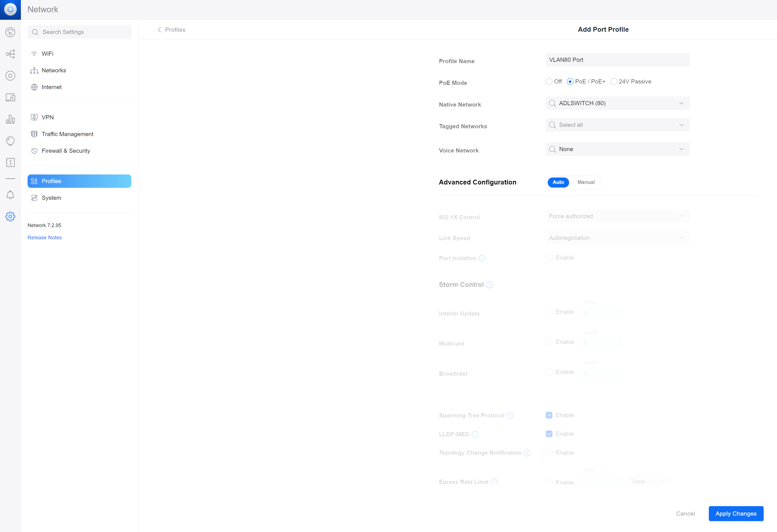Open the Native Network dropdown
The height and width of the screenshot is (532, 777).
[x=617, y=103]
